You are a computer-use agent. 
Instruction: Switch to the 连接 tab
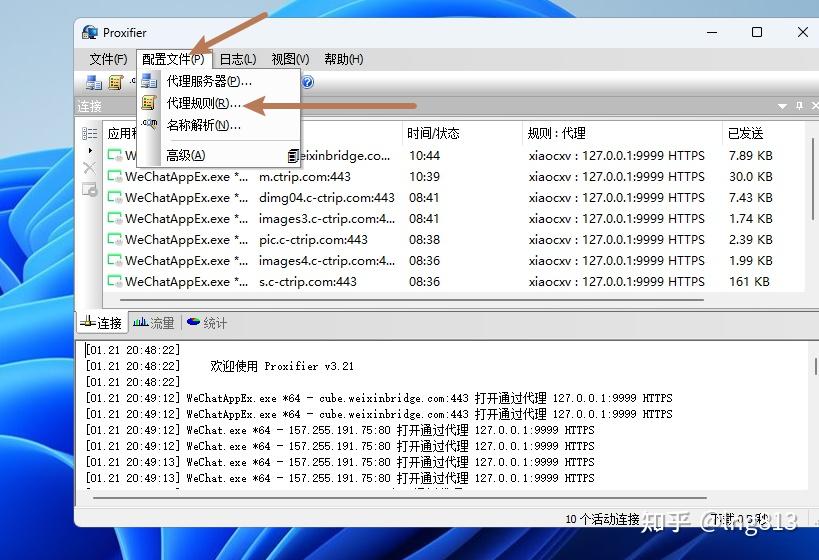coord(102,323)
